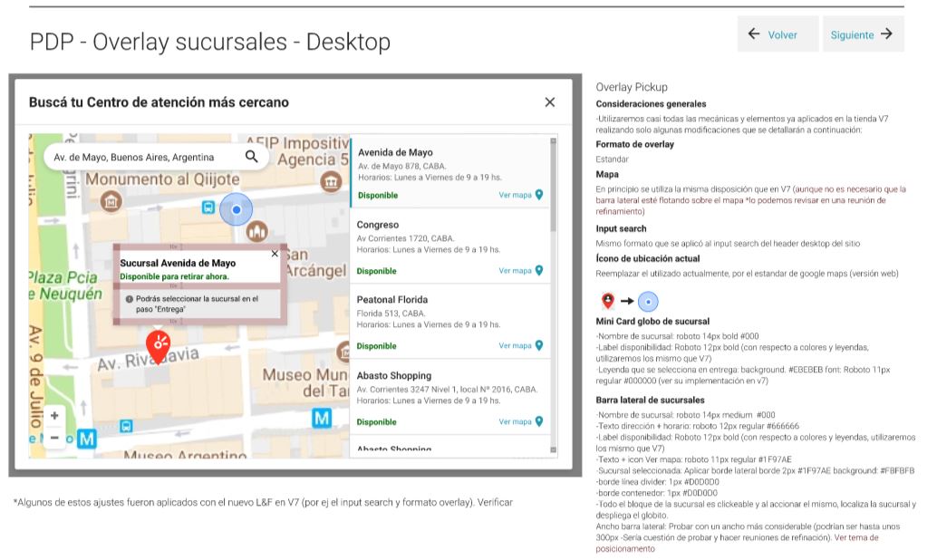Select the Congreso branch title

click(x=378, y=225)
